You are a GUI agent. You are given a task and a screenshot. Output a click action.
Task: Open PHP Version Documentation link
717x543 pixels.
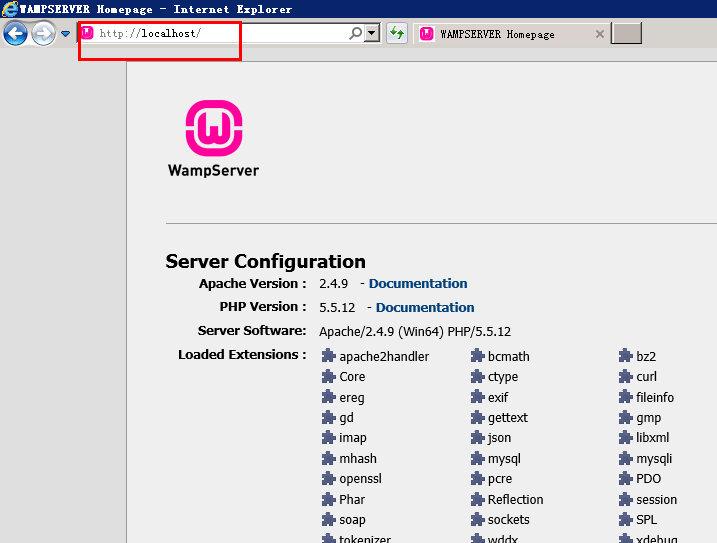pos(425,308)
